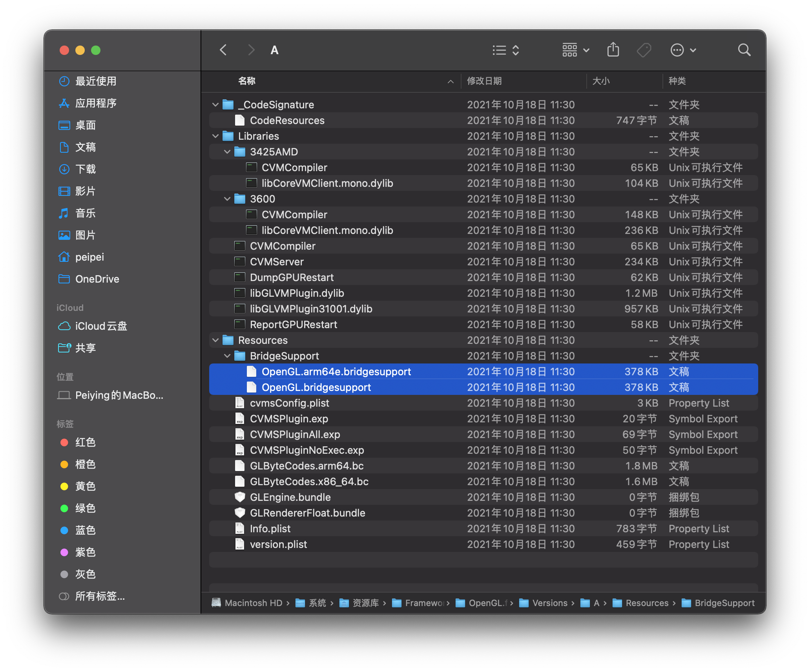Click the back navigation arrow

click(x=223, y=50)
